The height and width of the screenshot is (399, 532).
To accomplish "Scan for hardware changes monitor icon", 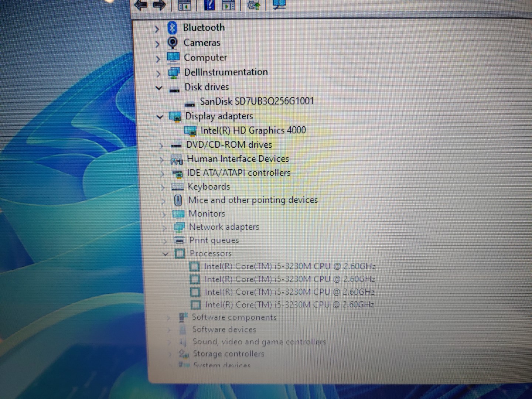I will 279,4.
